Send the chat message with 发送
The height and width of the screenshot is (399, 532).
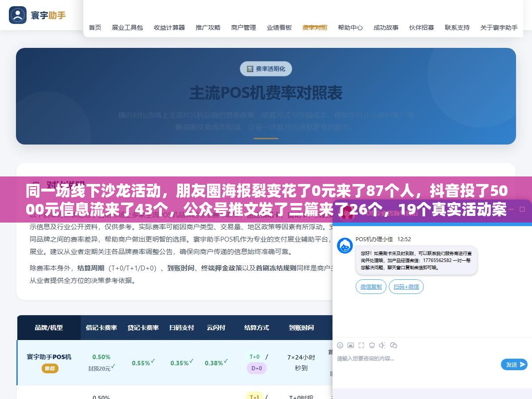click(514, 364)
